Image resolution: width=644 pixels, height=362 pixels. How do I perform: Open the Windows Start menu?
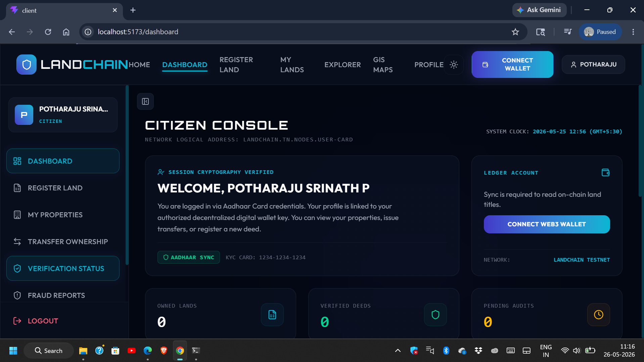point(13,351)
